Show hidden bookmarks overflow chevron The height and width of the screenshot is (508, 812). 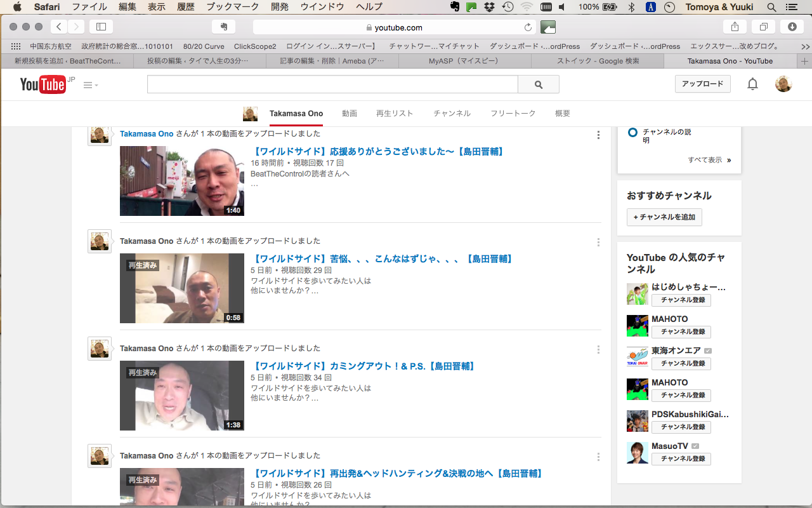tap(805, 46)
